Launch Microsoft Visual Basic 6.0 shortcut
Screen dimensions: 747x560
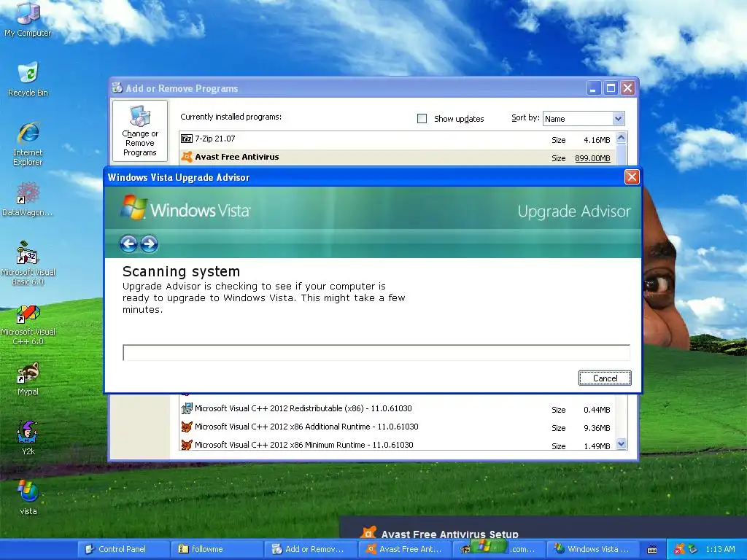(x=28, y=262)
